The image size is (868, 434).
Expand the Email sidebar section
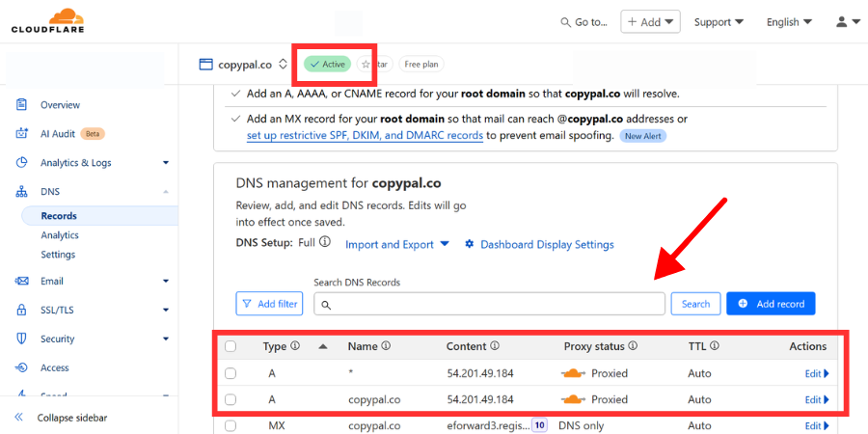pos(166,282)
